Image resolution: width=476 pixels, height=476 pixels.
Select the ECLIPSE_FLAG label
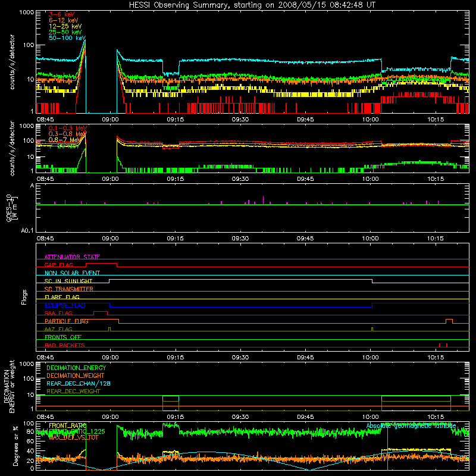pyautogui.click(x=65, y=305)
